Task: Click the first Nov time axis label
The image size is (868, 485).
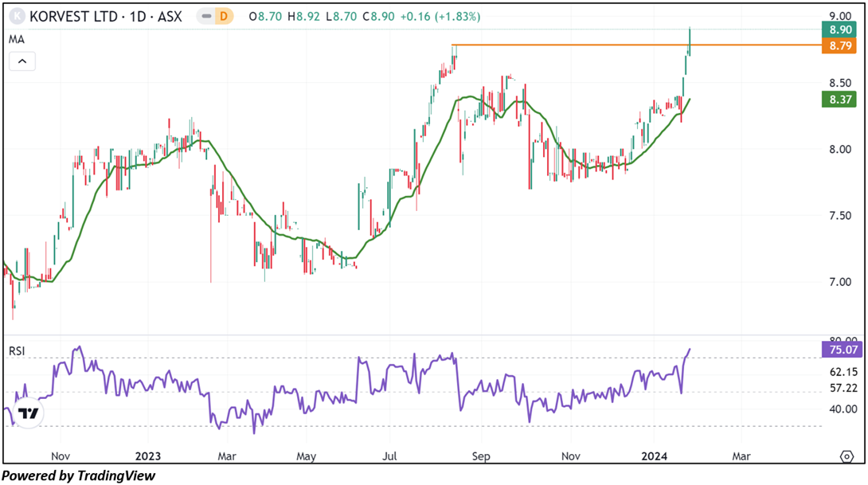Action: tap(60, 456)
